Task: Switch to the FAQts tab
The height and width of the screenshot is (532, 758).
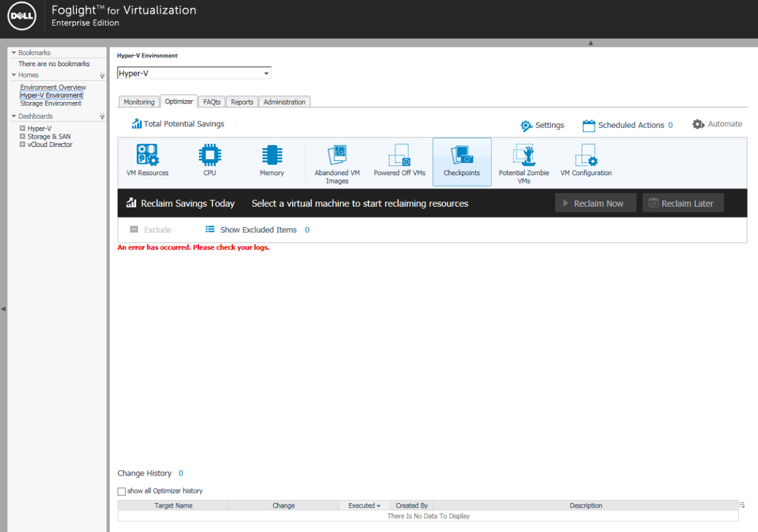Action: point(212,102)
